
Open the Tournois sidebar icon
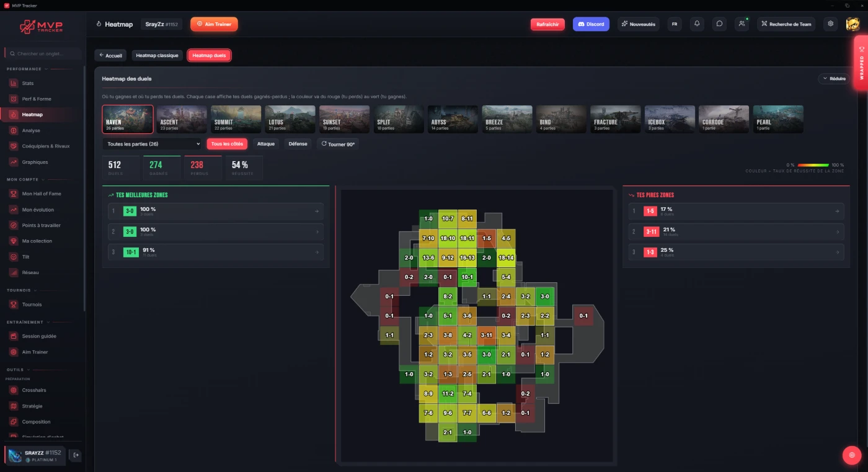[x=13, y=305]
